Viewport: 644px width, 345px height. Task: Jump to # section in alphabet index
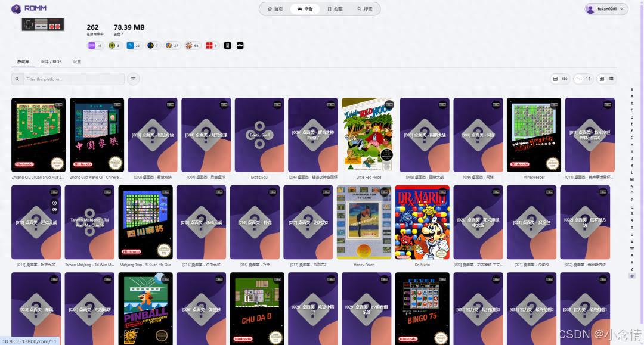631,89
